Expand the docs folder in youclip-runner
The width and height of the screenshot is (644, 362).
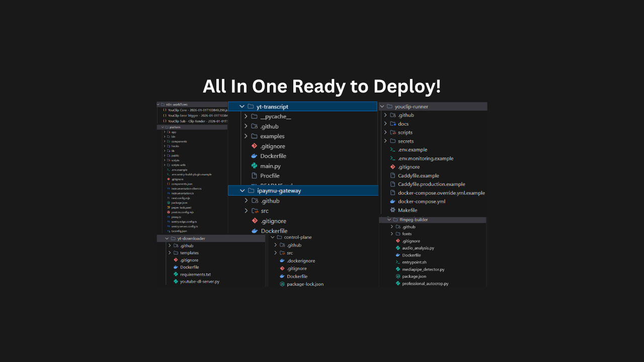[x=385, y=124]
